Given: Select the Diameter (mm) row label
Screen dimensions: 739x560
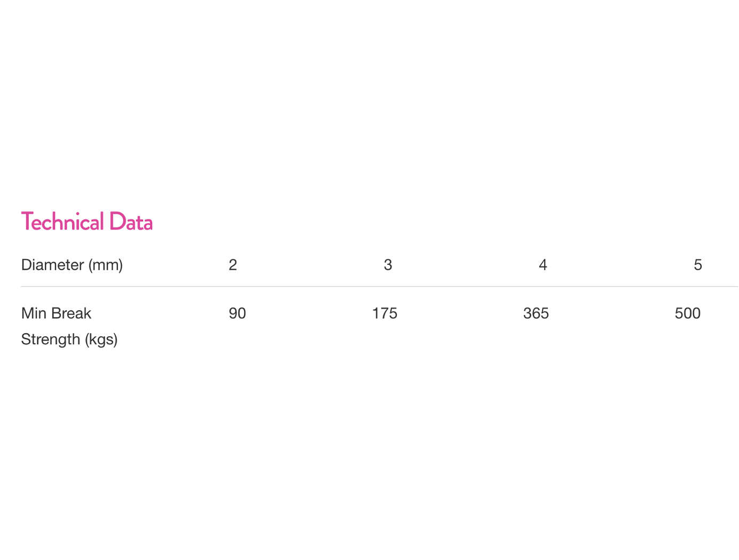Looking at the screenshot, I should pos(72,265).
